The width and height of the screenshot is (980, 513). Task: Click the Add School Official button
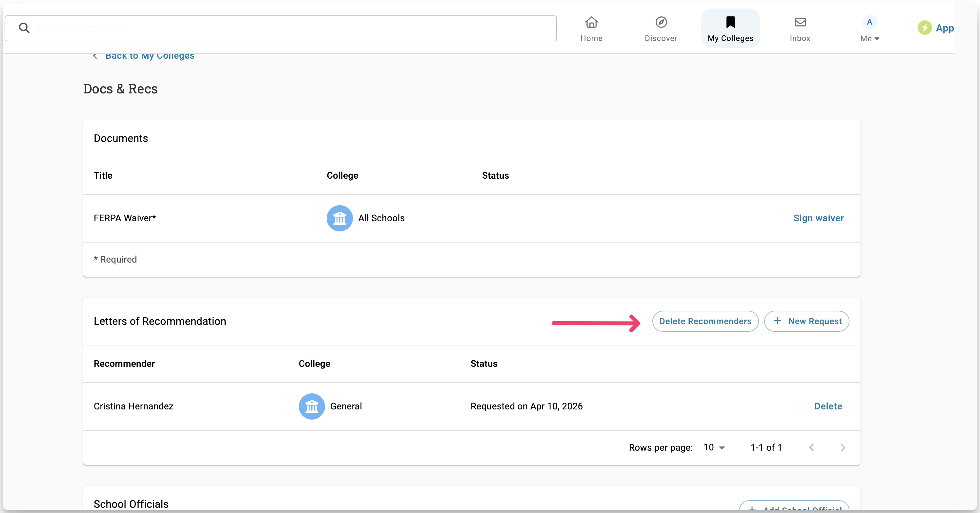[794, 506]
